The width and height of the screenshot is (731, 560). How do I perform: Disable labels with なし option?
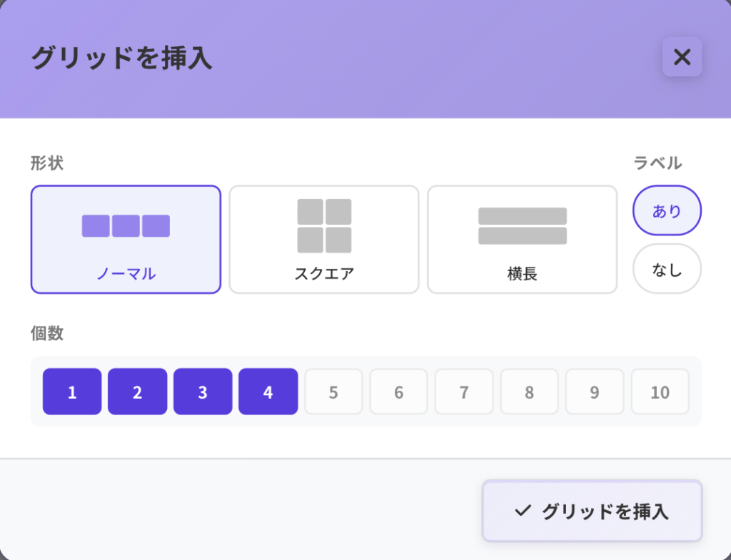[667, 269]
